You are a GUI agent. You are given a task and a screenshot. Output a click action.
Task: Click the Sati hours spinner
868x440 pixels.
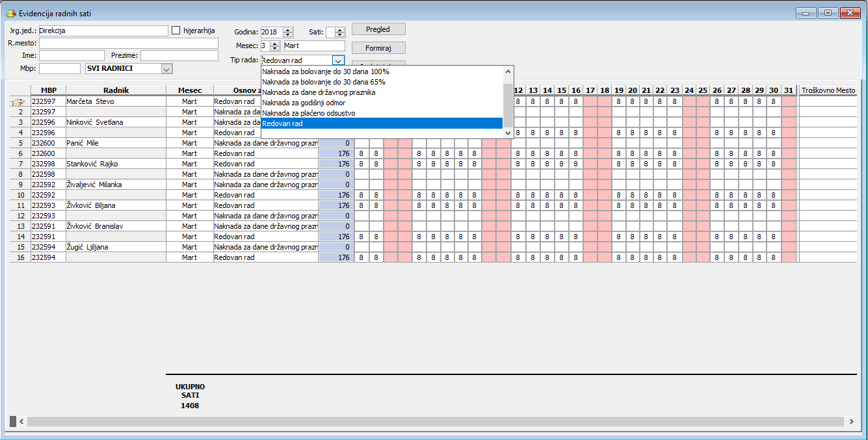[339, 32]
